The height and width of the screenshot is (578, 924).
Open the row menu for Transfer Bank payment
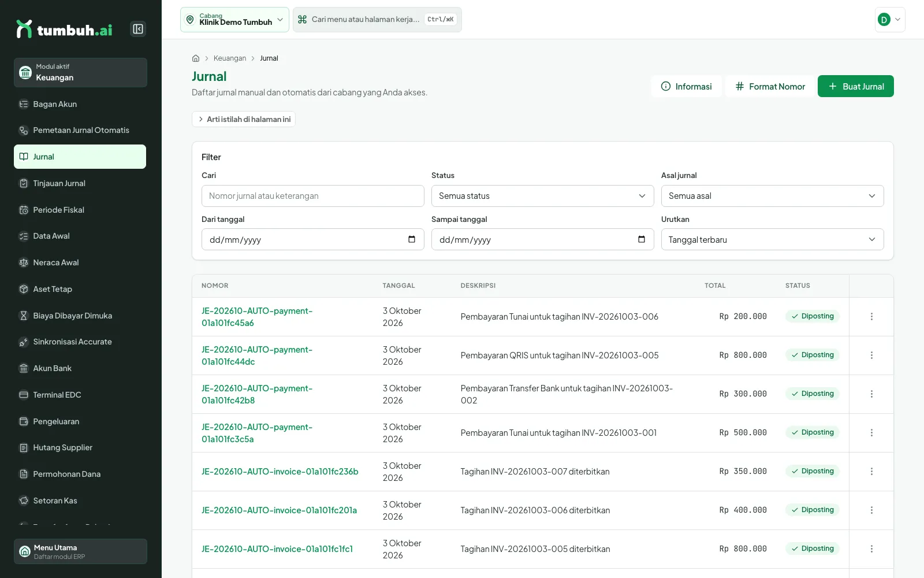coord(871,394)
